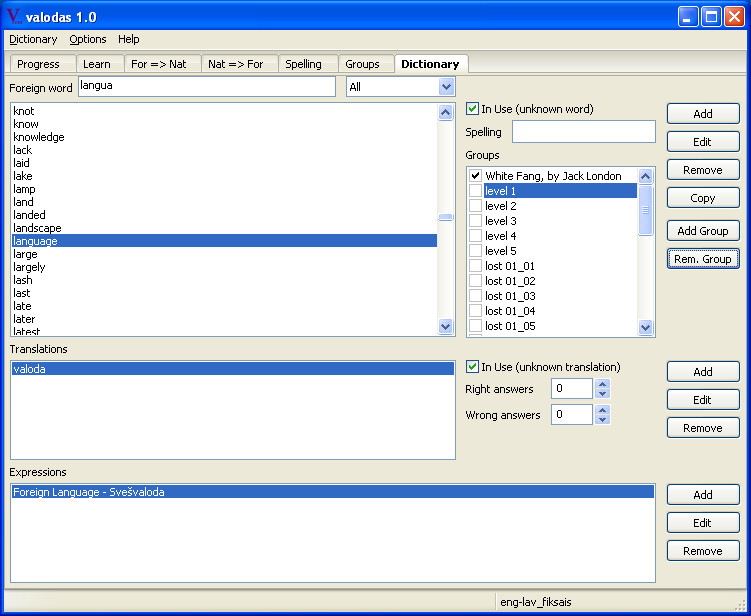Click word list scroll down arrow
Image resolution: width=751 pixels, height=616 pixels.
click(445, 327)
